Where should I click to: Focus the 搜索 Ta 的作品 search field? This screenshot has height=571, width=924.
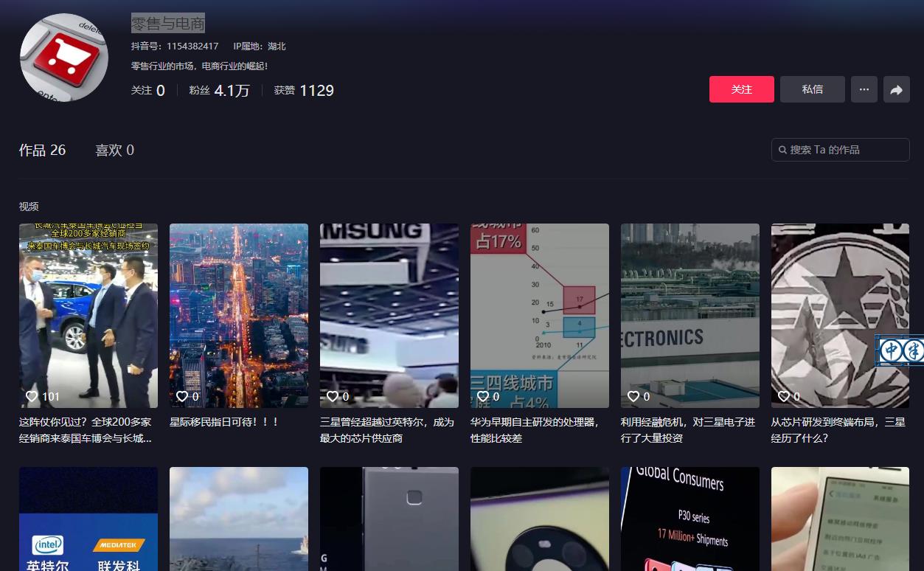click(840, 150)
